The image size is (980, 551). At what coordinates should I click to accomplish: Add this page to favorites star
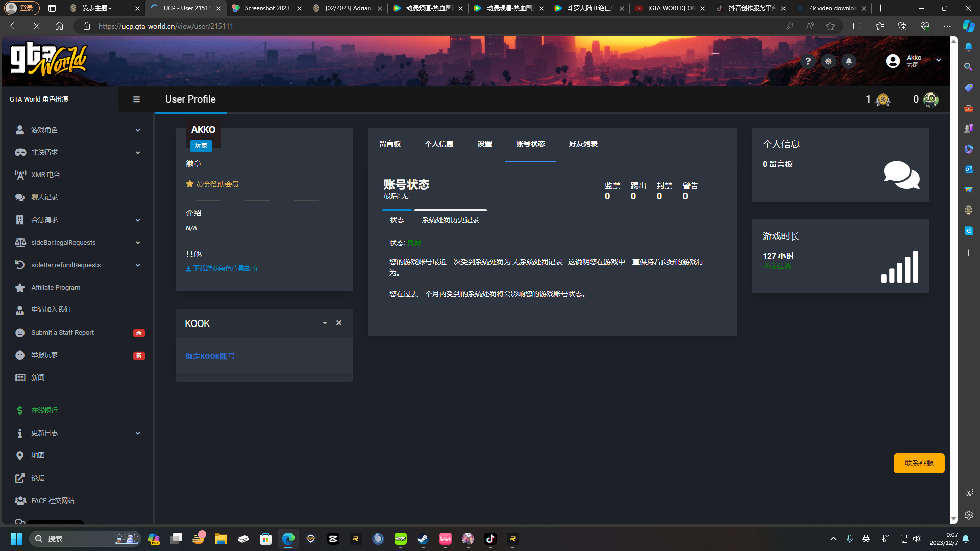[830, 26]
